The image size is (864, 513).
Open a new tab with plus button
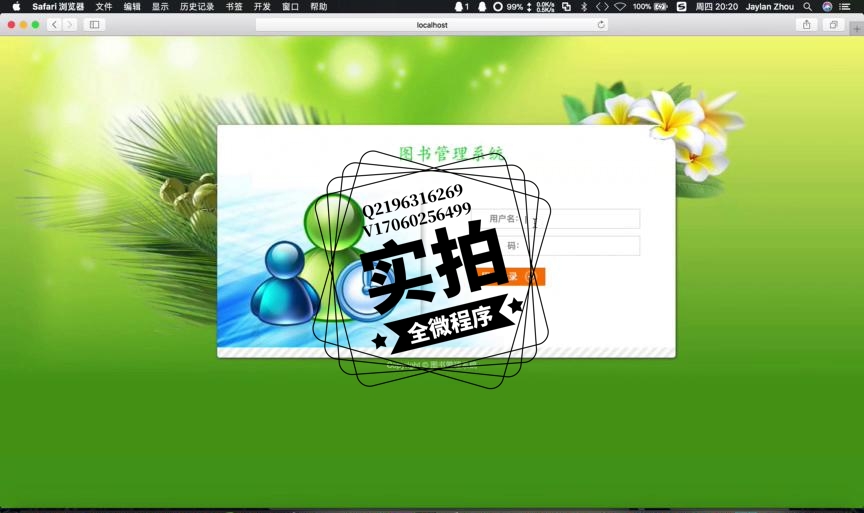[857, 28]
